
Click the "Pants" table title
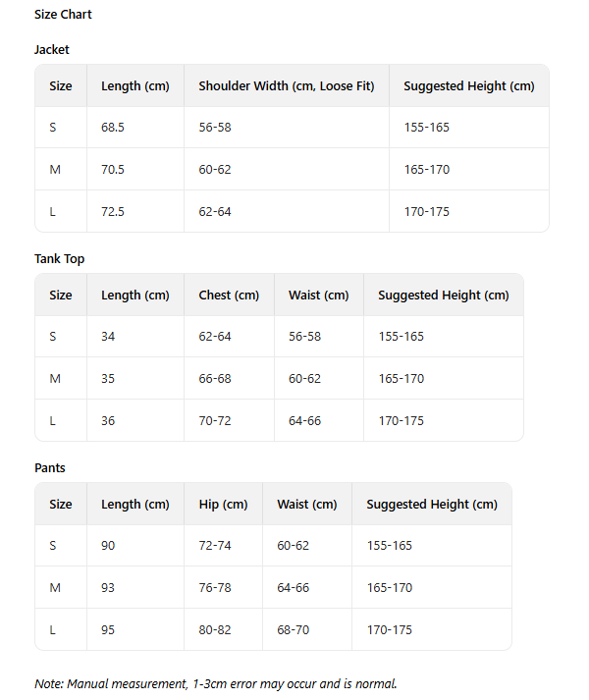coord(50,468)
